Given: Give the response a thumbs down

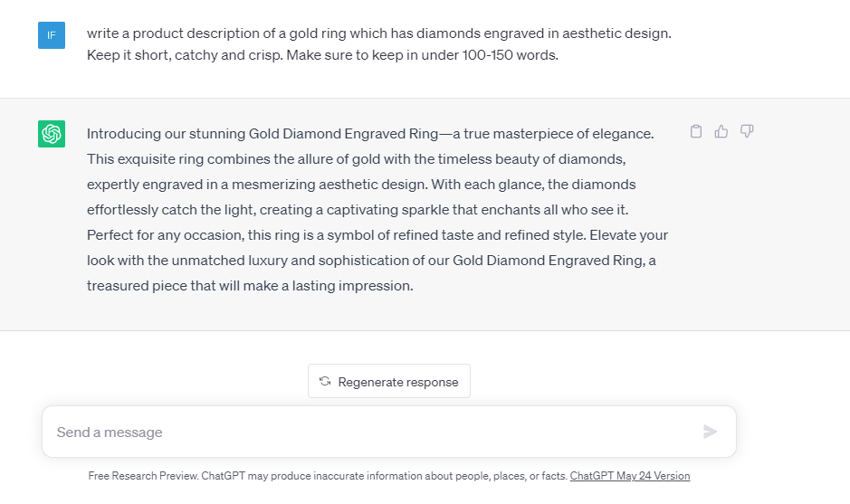Looking at the screenshot, I should pyautogui.click(x=747, y=132).
